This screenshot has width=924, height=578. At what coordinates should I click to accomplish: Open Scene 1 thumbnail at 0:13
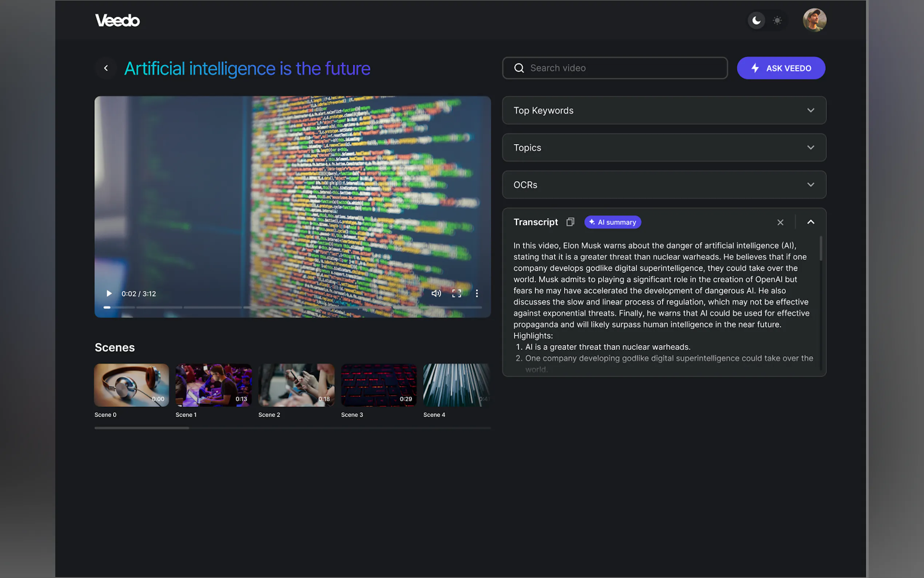(213, 385)
